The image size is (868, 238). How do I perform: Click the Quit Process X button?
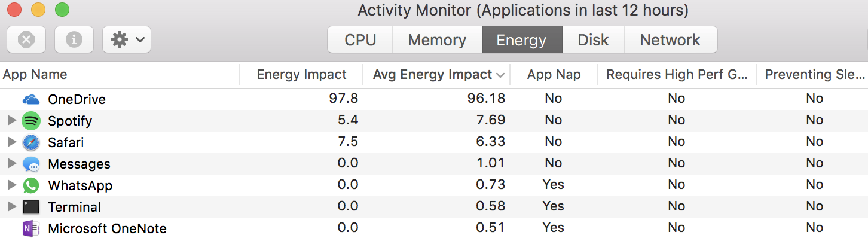(26, 39)
